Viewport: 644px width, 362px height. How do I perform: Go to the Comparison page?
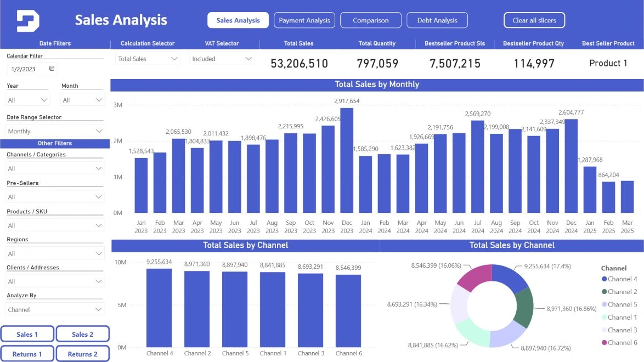point(371,20)
